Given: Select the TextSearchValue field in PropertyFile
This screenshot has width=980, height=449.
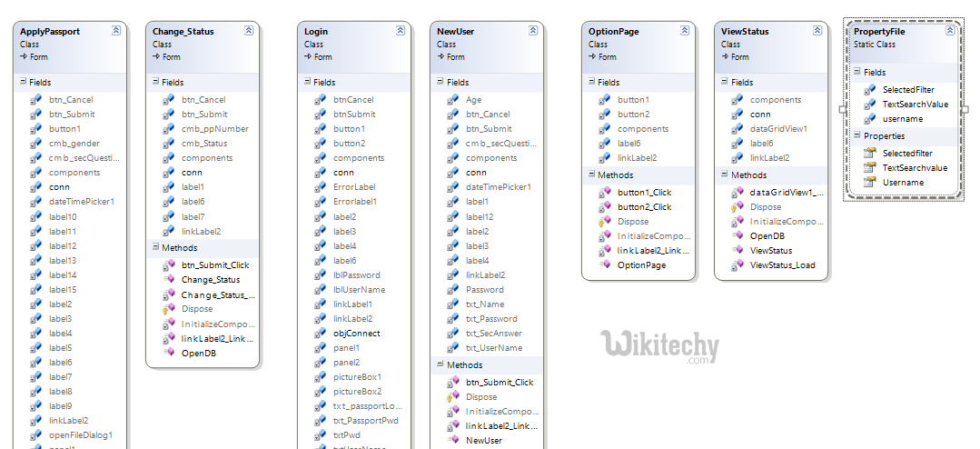Looking at the screenshot, I should (915, 105).
